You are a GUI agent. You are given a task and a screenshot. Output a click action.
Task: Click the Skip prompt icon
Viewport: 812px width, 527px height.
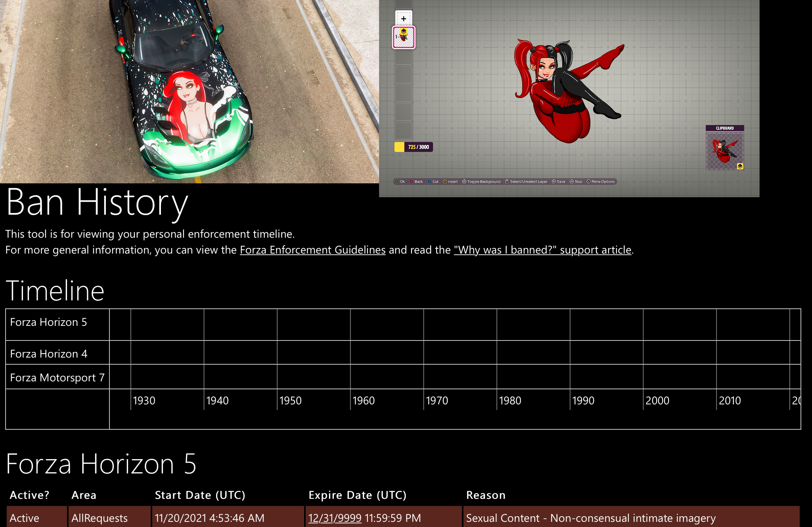coord(572,181)
